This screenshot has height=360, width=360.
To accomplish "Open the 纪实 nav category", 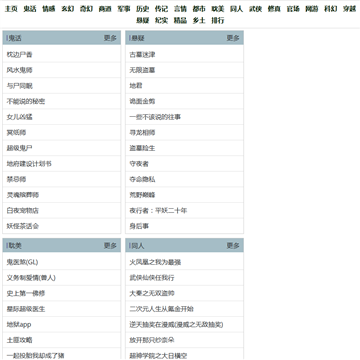I will [161, 20].
